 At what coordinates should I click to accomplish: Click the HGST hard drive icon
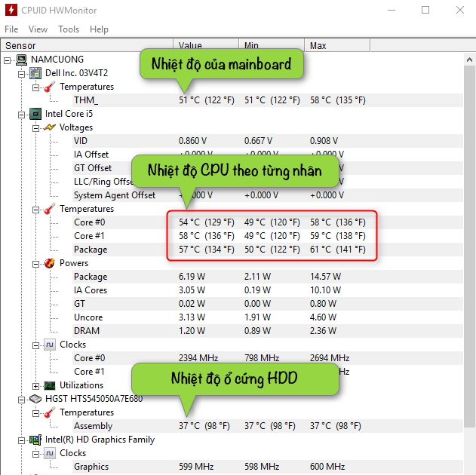(35, 399)
